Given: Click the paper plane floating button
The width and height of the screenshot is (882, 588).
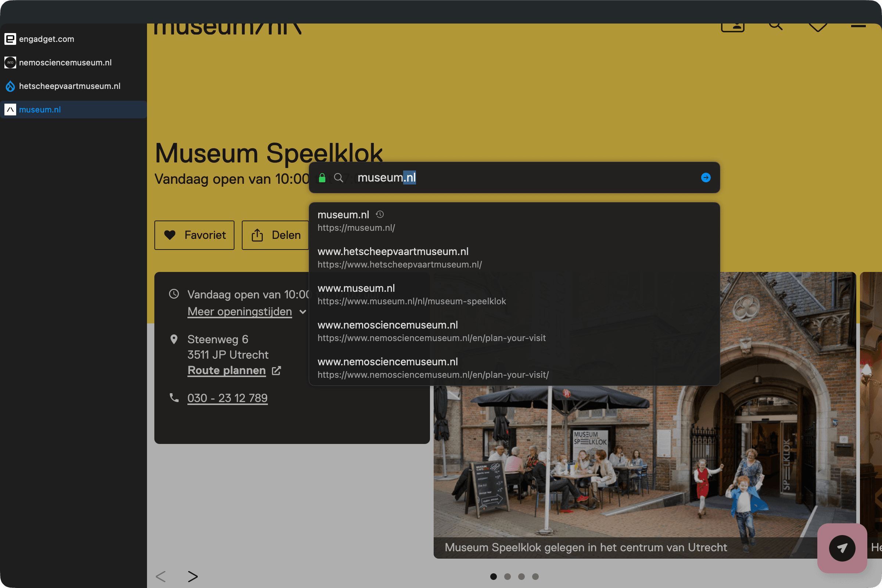Looking at the screenshot, I should pos(842,548).
